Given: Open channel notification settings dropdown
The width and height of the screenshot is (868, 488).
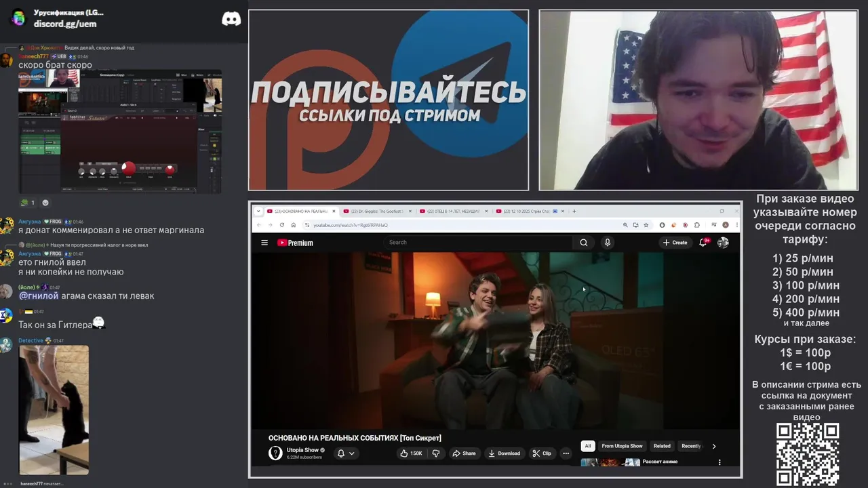Looking at the screenshot, I should coord(346,453).
